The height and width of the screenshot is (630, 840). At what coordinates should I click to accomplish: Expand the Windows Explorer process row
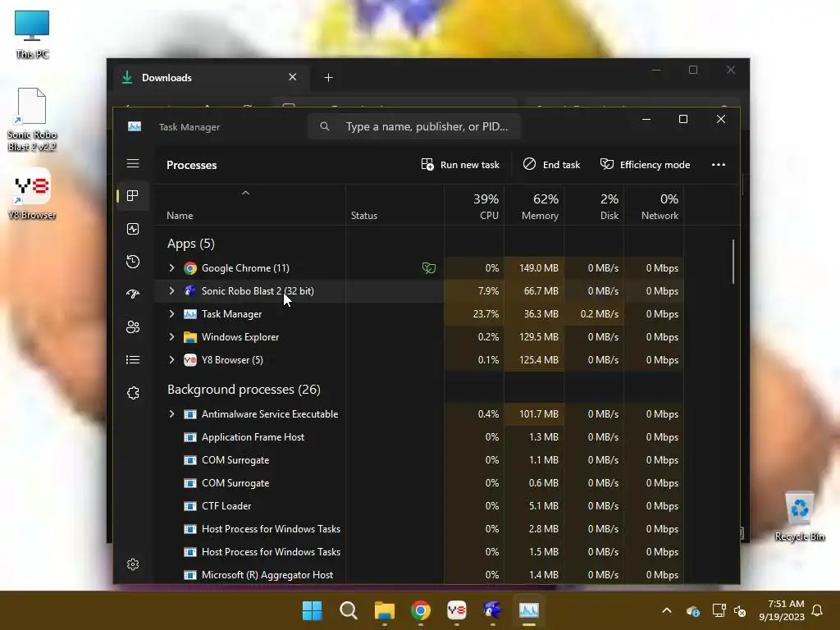click(171, 337)
